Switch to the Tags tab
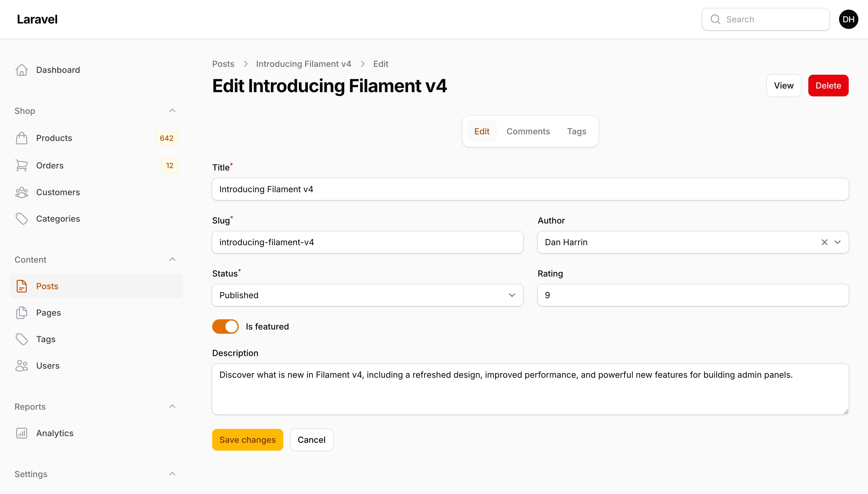 [577, 131]
